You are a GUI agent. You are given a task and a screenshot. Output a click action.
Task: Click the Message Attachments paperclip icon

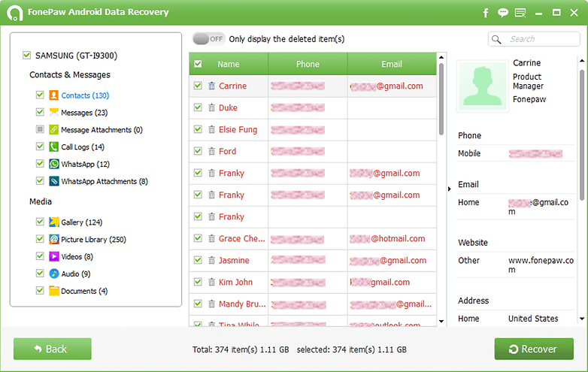(x=54, y=129)
